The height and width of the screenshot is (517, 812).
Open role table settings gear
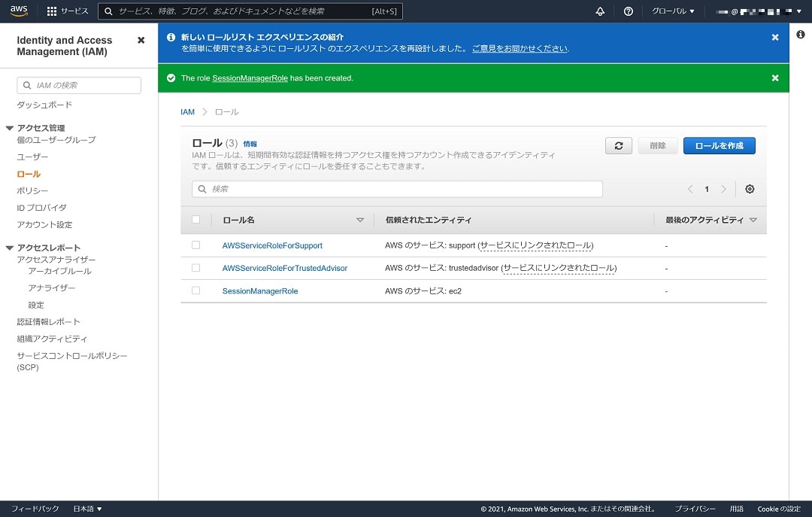750,189
